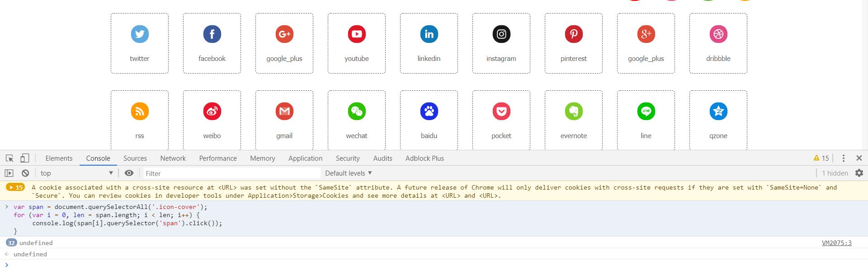Viewport: 868px width, 269px height.
Task: Click the 32 repeat count badge
Action: click(11, 243)
